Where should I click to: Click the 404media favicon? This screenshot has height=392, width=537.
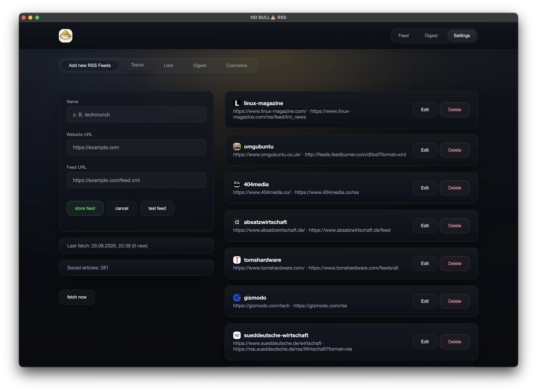(237, 184)
